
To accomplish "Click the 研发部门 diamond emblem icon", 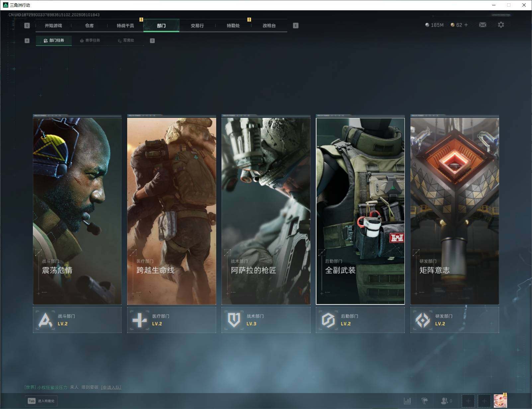I will coord(422,320).
